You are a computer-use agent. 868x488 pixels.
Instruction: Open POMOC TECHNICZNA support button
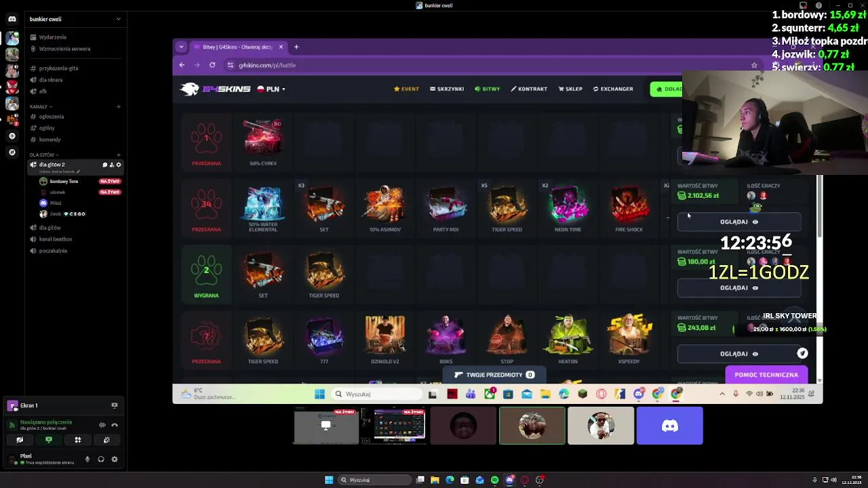click(766, 375)
